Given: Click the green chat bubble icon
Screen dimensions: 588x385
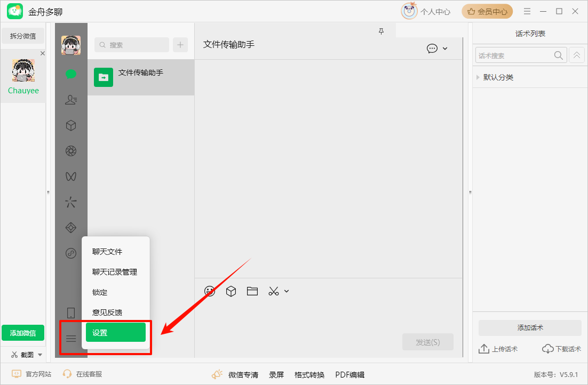Looking at the screenshot, I should click(71, 74).
